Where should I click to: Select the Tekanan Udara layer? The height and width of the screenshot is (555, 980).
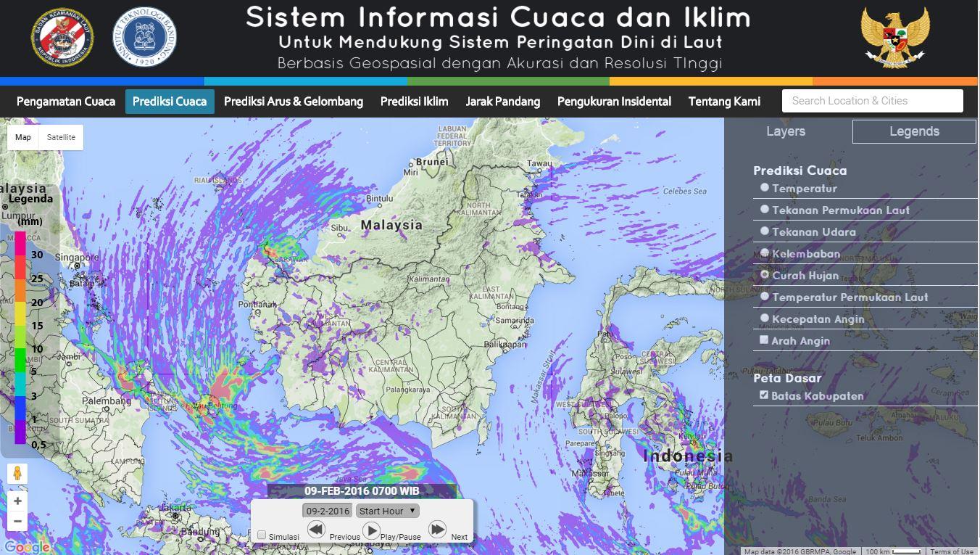point(765,231)
